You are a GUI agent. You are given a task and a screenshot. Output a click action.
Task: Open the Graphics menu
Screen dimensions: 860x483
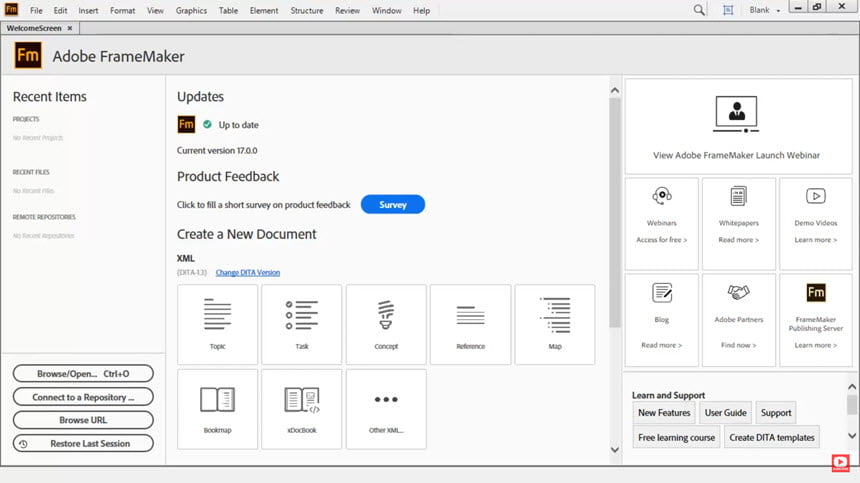coord(191,10)
